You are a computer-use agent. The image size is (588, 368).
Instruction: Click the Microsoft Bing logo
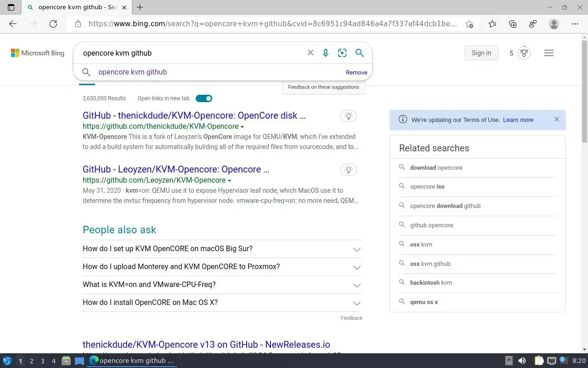pyautogui.click(x=38, y=53)
